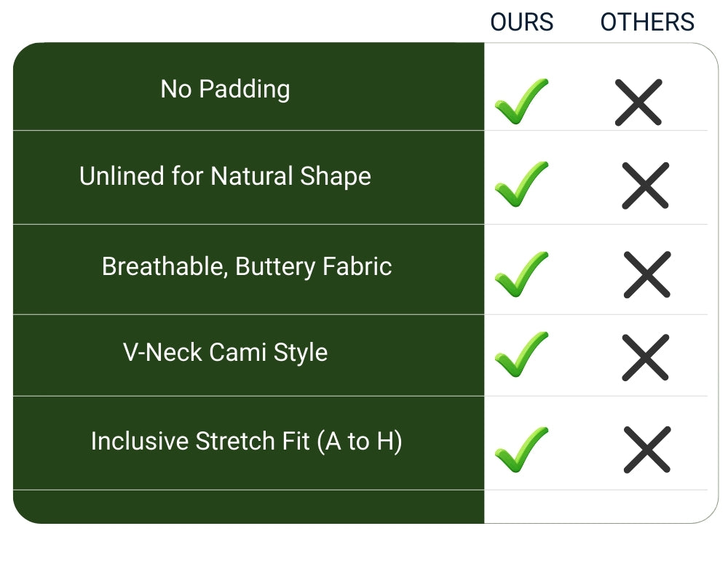Click green checkmark for Inclusive Stretch Fit
Image resolution: width=728 pixels, height=582 pixels.
(x=521, y=449)
